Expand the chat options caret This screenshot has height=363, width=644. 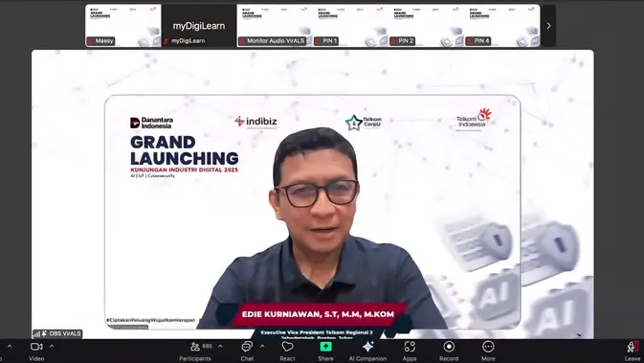coord(262,347)
